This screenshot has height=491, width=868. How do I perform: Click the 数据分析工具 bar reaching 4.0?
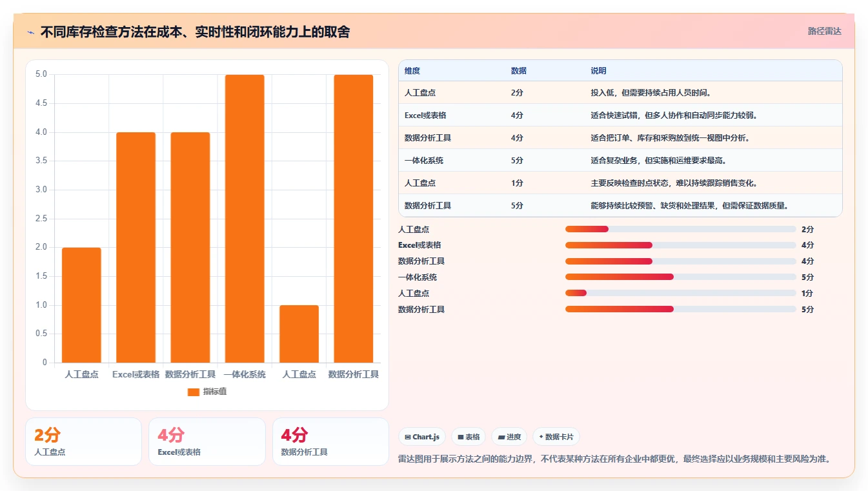[190, 247]
